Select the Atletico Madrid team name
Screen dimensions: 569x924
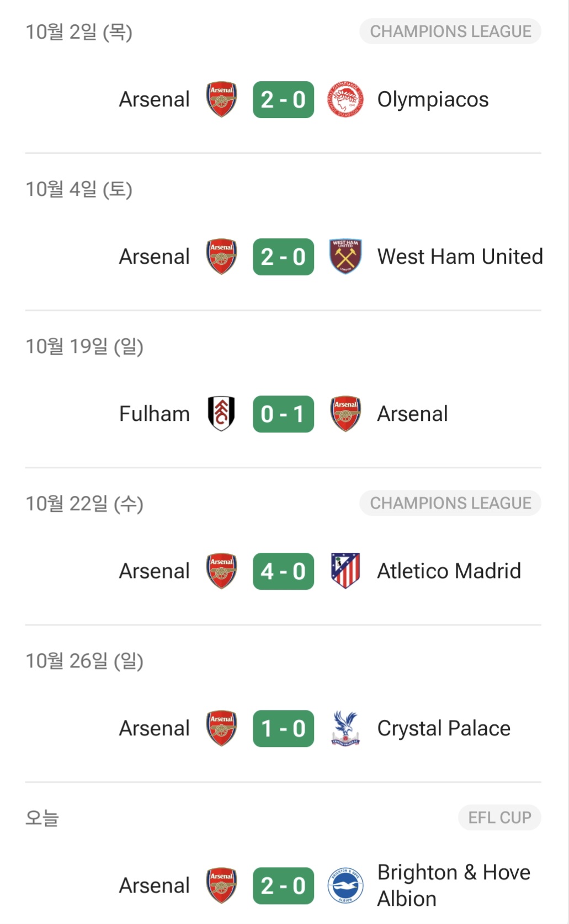click(x=449, y=571)
